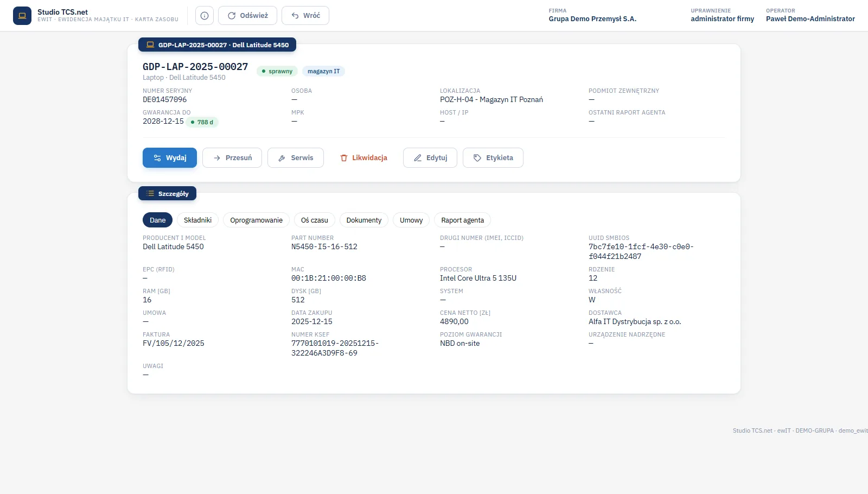Click the magazyn IT badge
The image size is (868, 494).
[323, 71]
